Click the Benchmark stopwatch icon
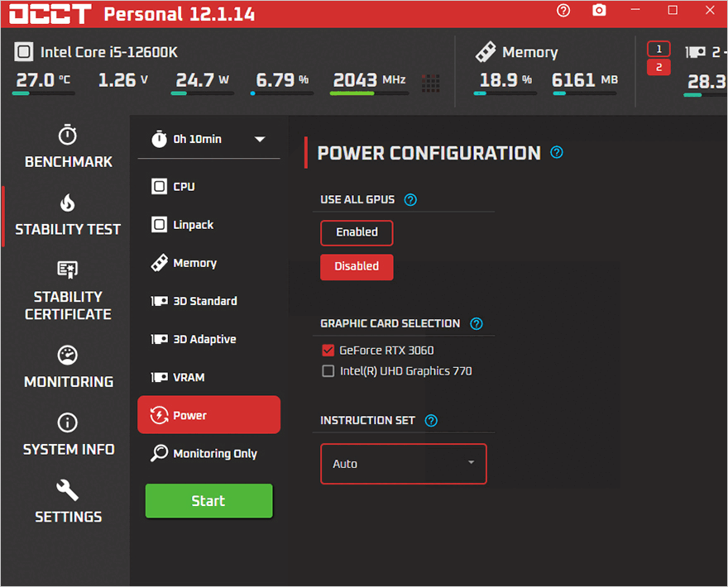 68,135
